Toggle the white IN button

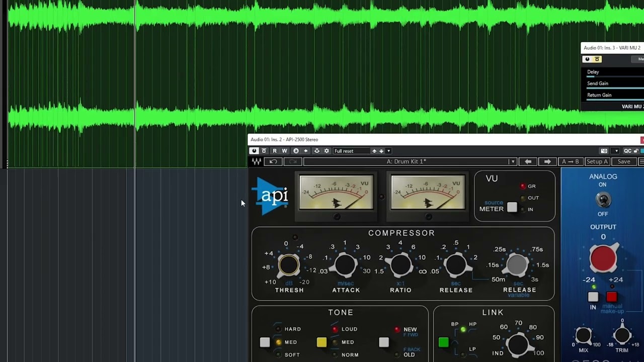coord(593,297)
